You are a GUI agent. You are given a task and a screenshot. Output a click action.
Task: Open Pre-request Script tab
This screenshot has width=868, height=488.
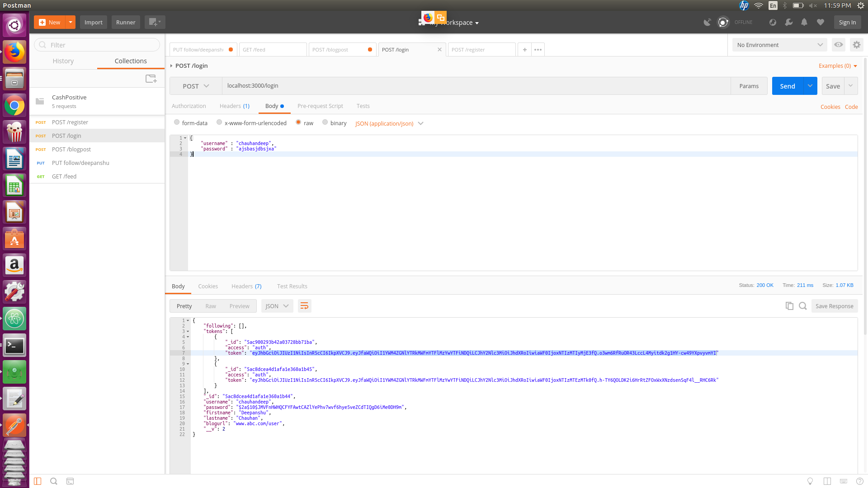320,106
